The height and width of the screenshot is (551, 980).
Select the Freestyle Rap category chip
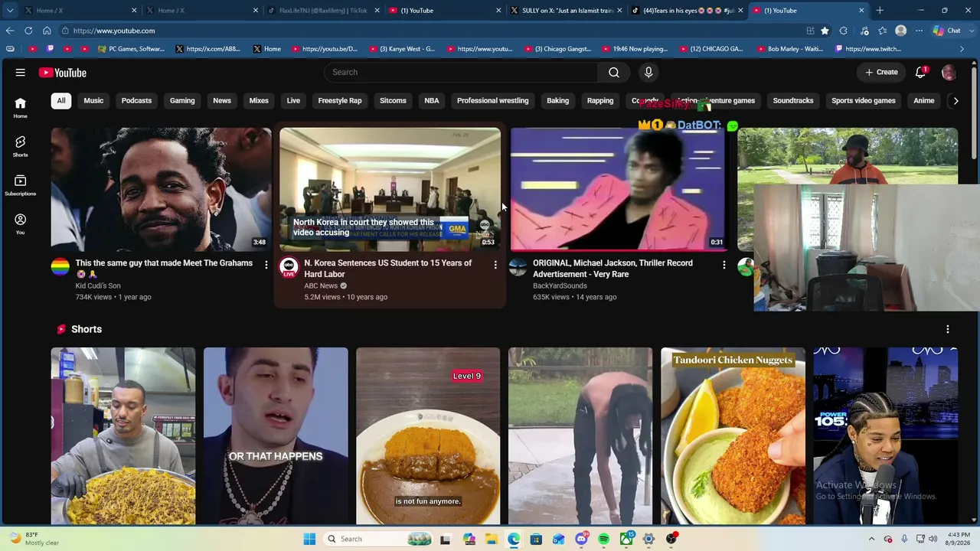tap(340, 100)
